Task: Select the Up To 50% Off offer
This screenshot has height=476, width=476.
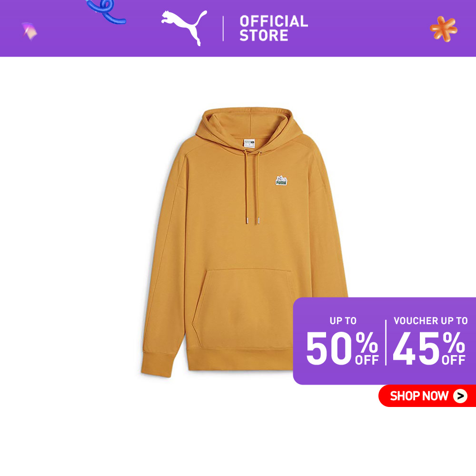Action: 342,341
